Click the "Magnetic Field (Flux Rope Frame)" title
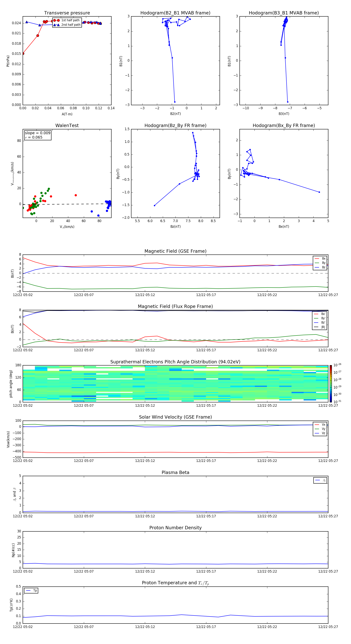 [x=175, y=307]
